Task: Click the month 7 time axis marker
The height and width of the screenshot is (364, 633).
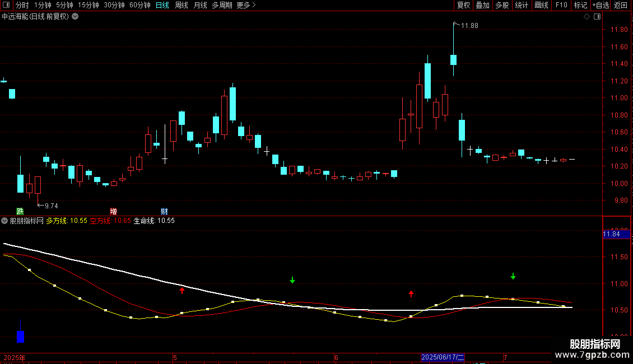Action: point(505,357)
